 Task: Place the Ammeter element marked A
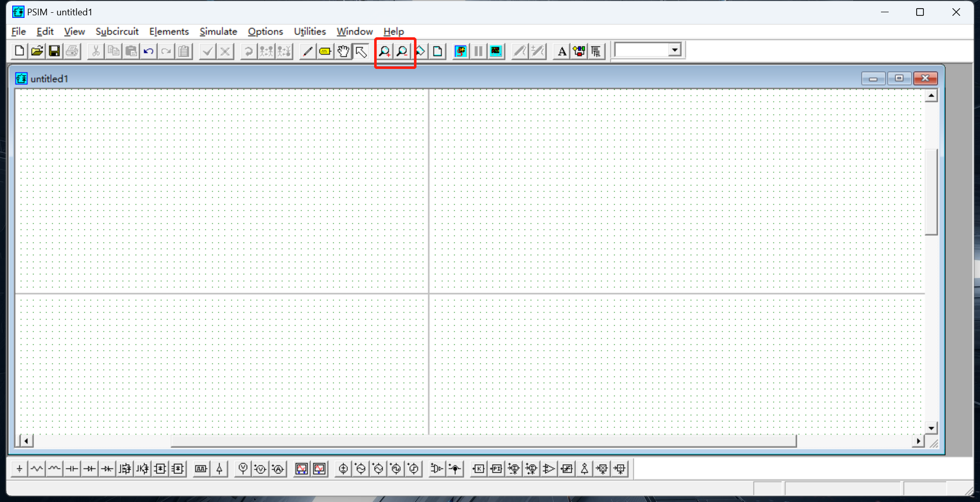pos(278,468)
